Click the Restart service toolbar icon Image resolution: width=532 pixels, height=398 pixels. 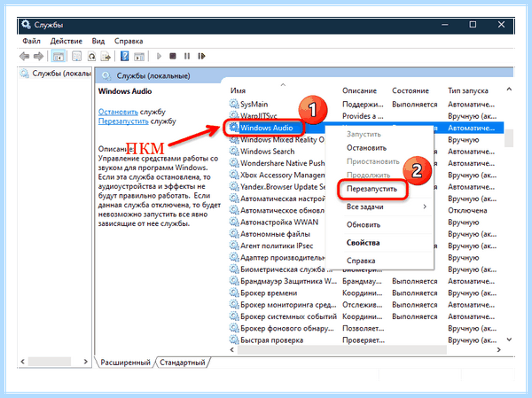[201, 56]
